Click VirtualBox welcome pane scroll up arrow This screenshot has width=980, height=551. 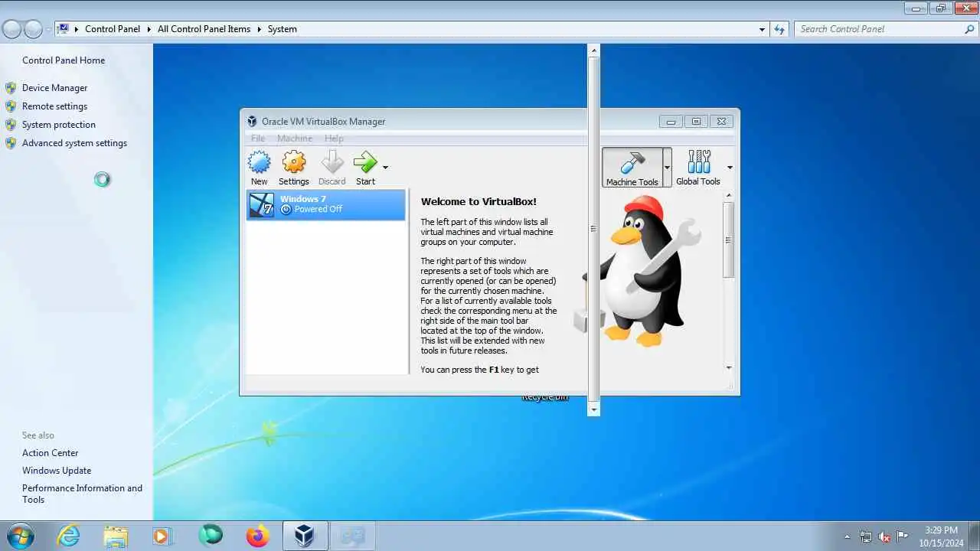728,196
